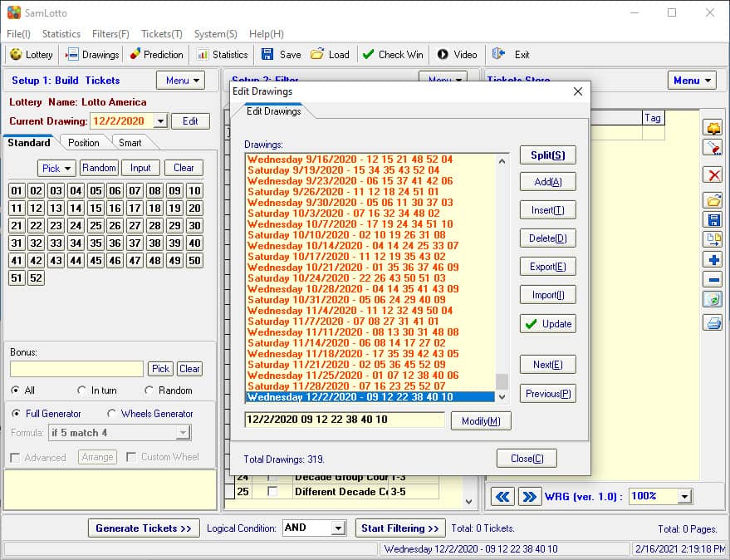Click the Update button with green checkmark
The width and height of the screenshot is (730, 560).
point(548,324)
